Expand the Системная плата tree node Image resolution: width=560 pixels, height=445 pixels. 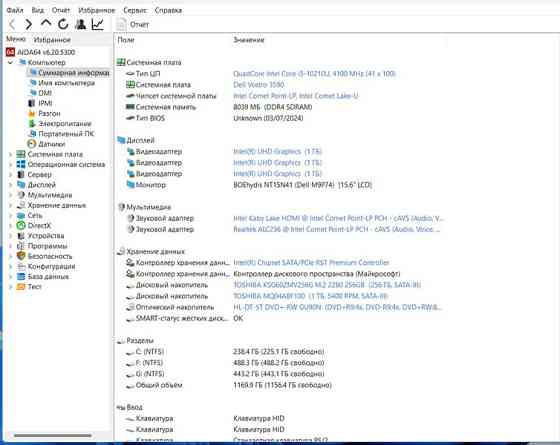point(10,155)
